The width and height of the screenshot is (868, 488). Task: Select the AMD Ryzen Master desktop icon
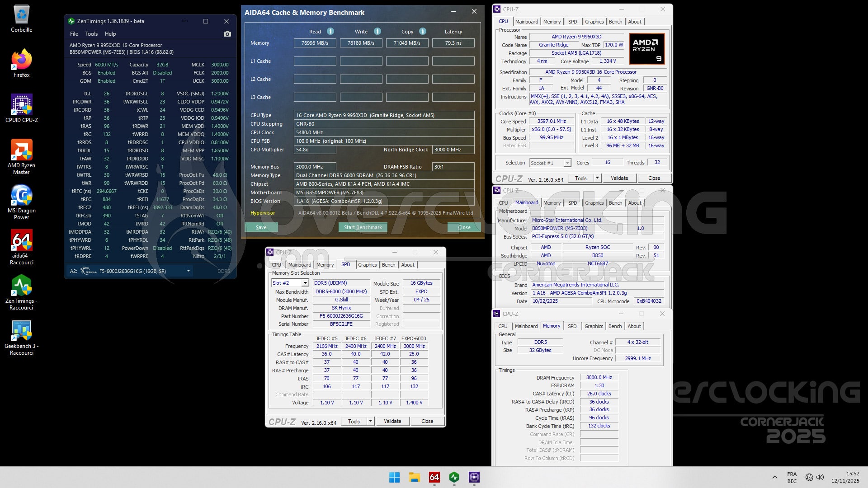(21, 157)
